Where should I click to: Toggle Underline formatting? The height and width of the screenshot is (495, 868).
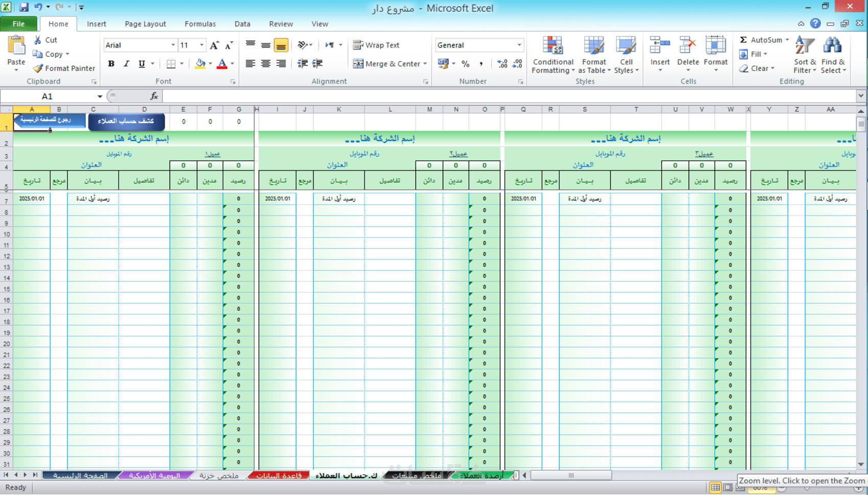tap(141, 64)
